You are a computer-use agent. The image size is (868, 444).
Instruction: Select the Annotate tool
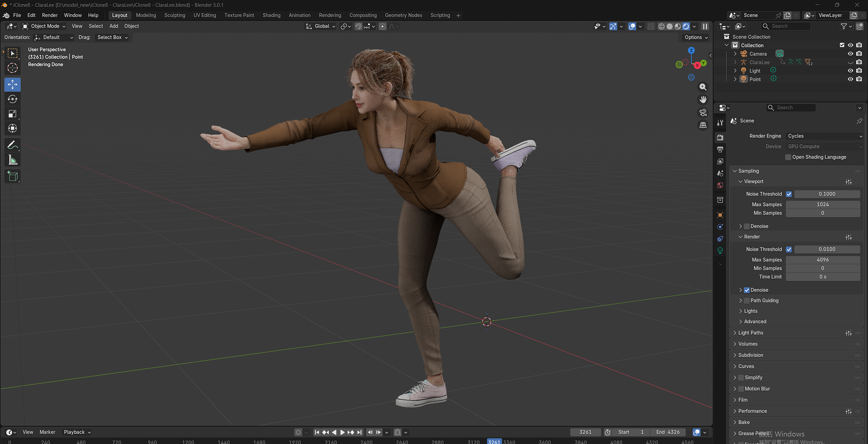coord(12,145)
